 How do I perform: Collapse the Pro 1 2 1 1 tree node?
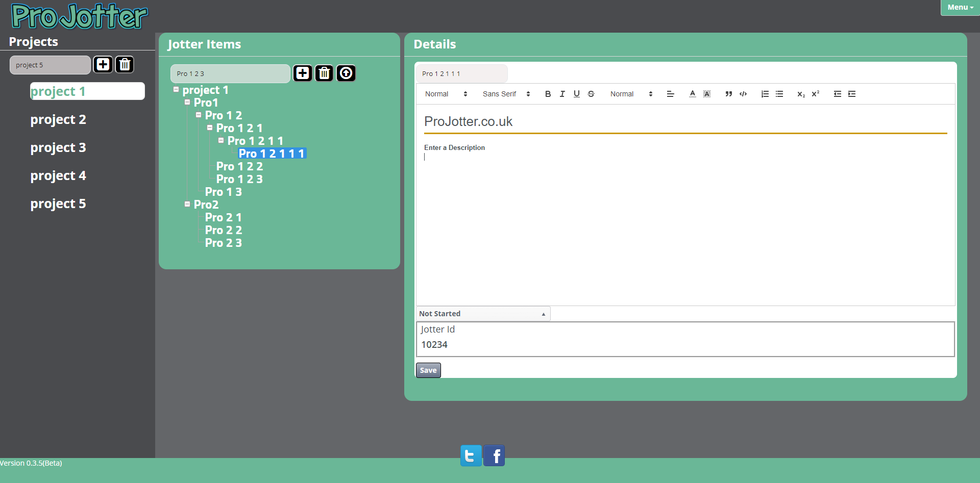221,140
